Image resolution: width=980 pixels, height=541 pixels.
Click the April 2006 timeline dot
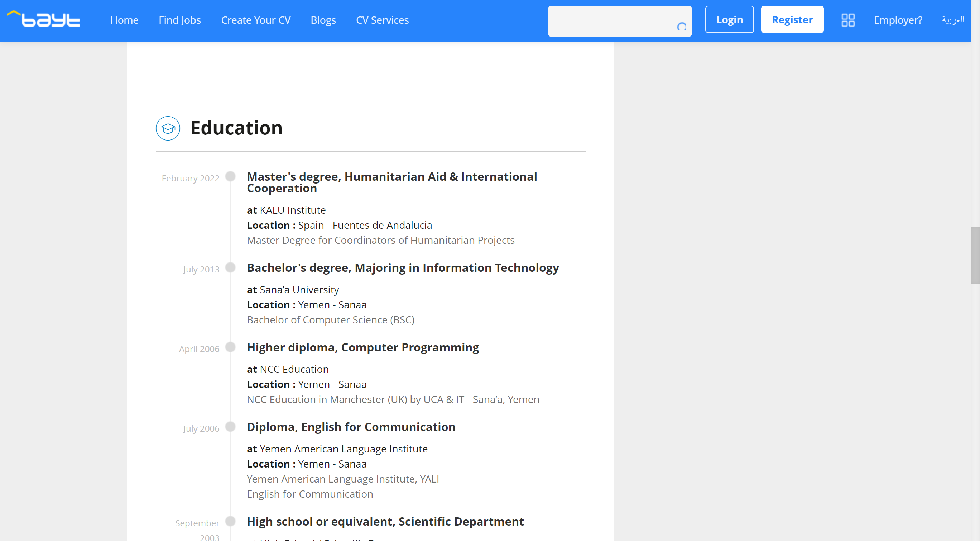(x=230, y=347)
